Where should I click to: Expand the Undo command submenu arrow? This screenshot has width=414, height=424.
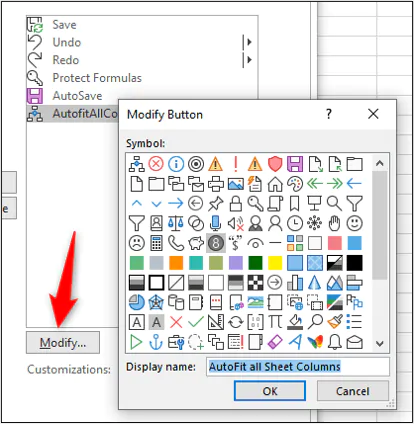click(249, 42)
